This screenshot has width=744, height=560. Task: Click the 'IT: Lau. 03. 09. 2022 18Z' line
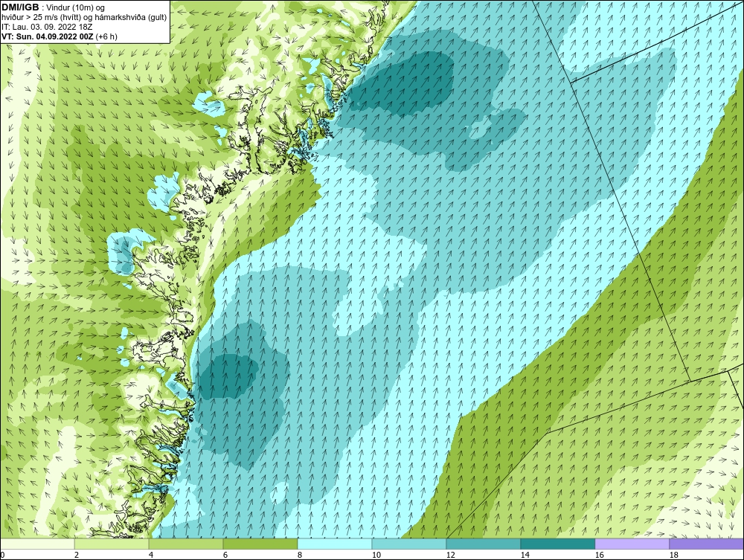tap(47, 27)
